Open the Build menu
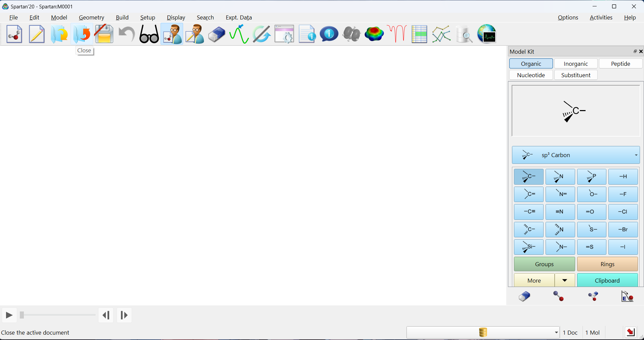Image resolution: width=644 pixels, height=340 pixels. (122, 17)
